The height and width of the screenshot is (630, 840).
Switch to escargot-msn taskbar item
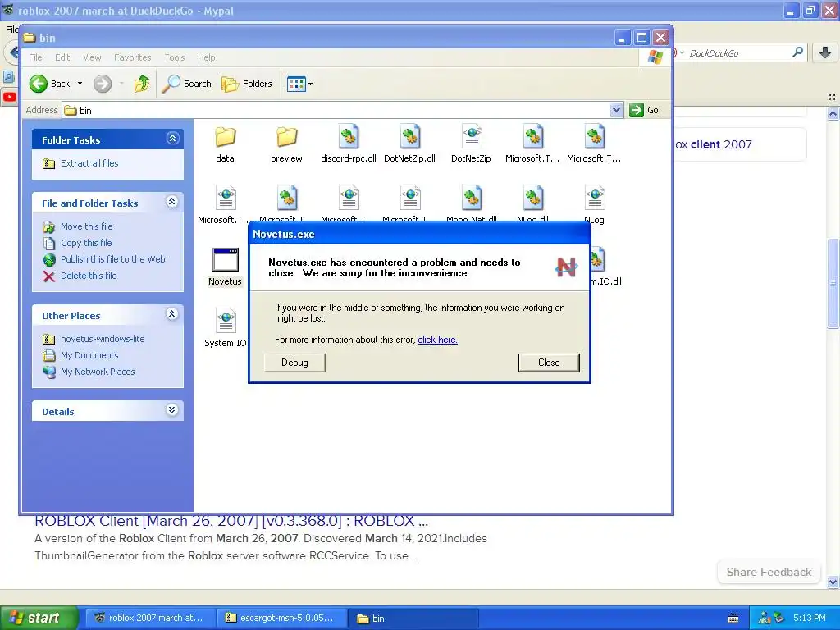pyautogui.click(x=281, y=619)
